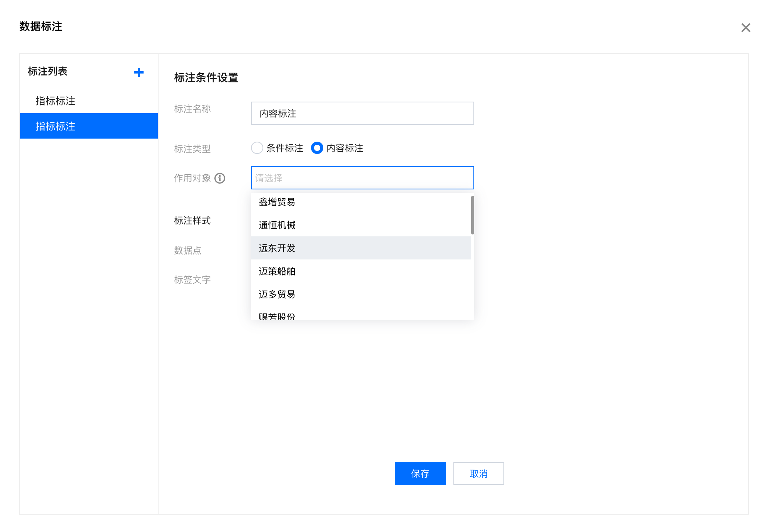This screenshot has height=532, width=769.
Task: Click the plus icon to add a new annotation
Action: [139, 72]
